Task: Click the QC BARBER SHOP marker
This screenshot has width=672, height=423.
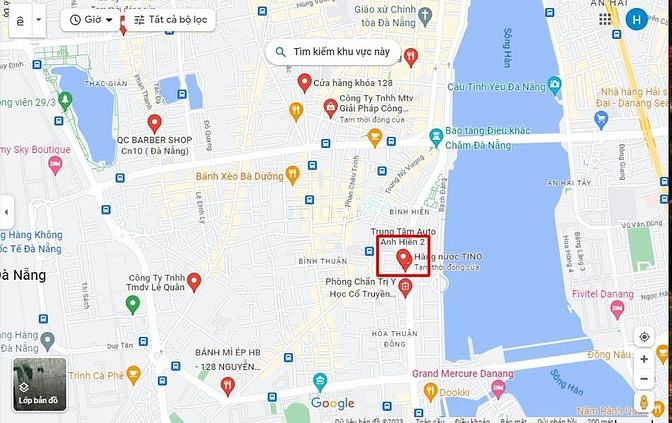Action: [154, 124]
